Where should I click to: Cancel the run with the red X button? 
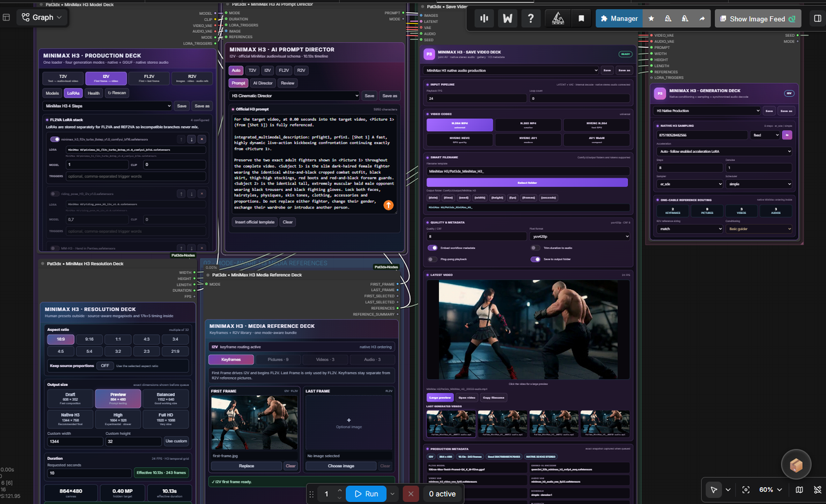(410, 494)
